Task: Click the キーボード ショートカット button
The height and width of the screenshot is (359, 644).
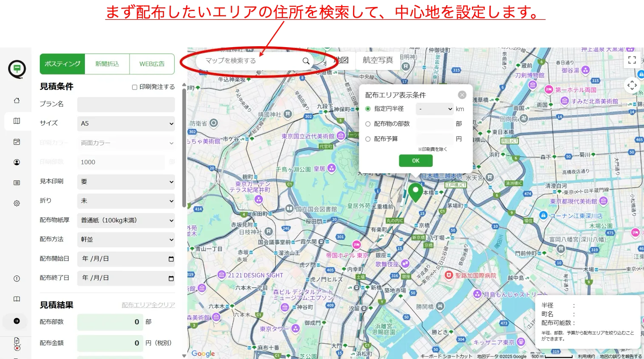Action: (x=446, y=356)
